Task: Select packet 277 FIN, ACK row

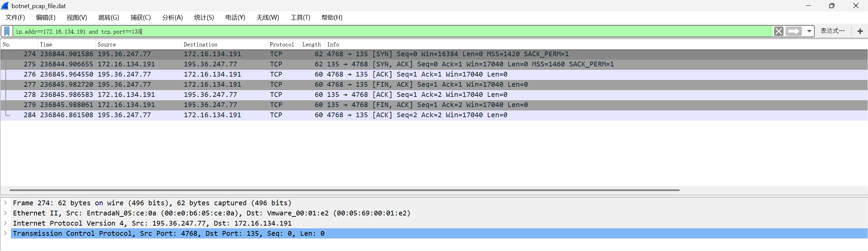Action: pos(434,85)
